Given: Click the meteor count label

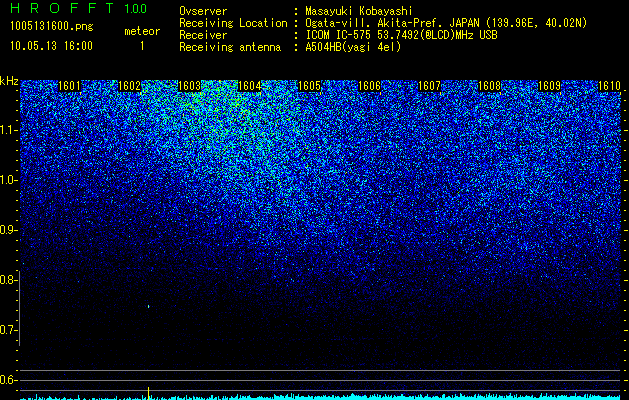Looking at the screenshot, I should (142, 31).
